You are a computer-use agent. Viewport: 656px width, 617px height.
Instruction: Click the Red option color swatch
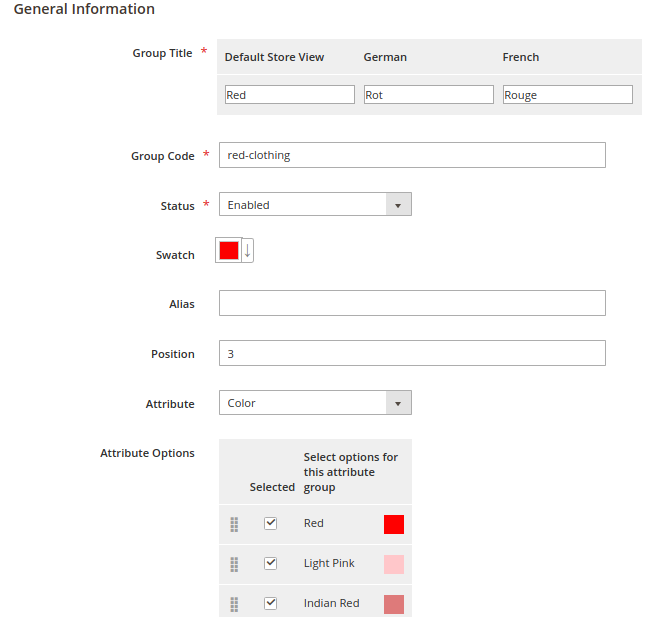[x=393, y=524]
